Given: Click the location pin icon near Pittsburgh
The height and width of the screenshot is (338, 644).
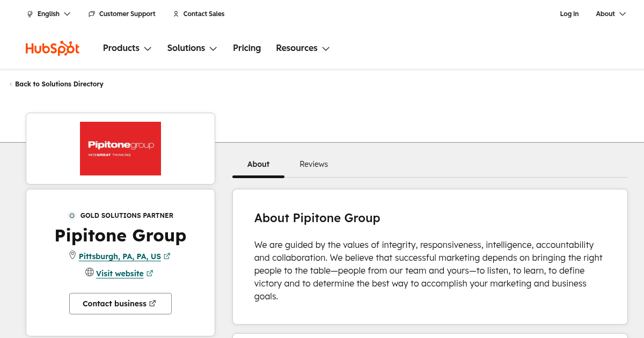Looking at the screenshot, I should [x=72, y=255].
